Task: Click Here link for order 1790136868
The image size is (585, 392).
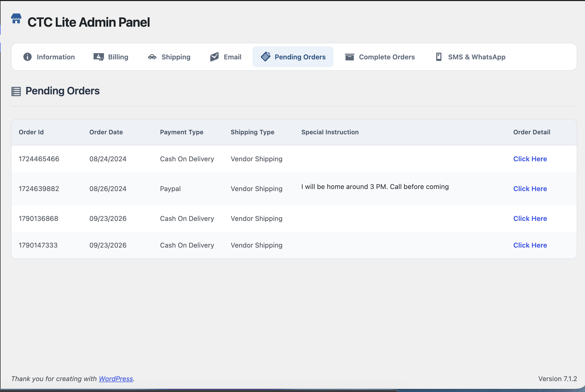Action: [530, 219]
